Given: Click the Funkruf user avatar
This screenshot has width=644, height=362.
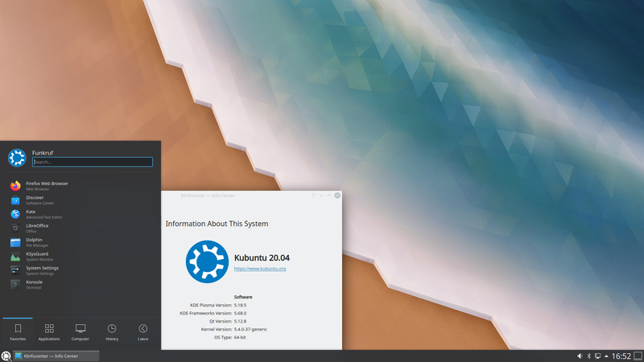Looking at the screenshot, I should pos(17,158).
